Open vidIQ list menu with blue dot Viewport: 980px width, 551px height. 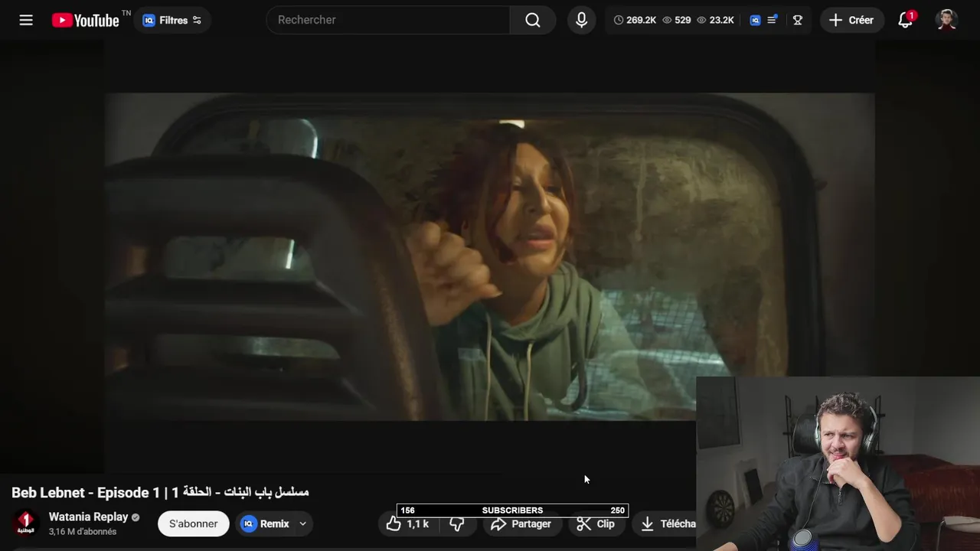click(773, 20)
